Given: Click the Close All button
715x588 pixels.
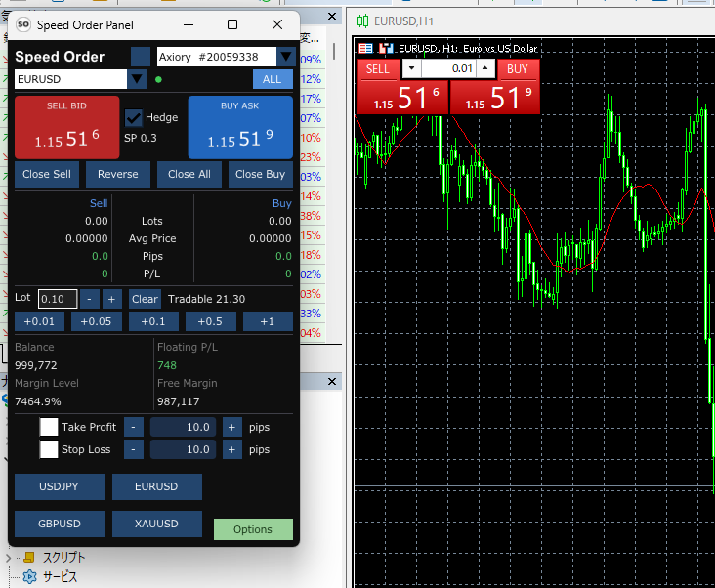Looking at the screenshot, I should pos(189,174).
